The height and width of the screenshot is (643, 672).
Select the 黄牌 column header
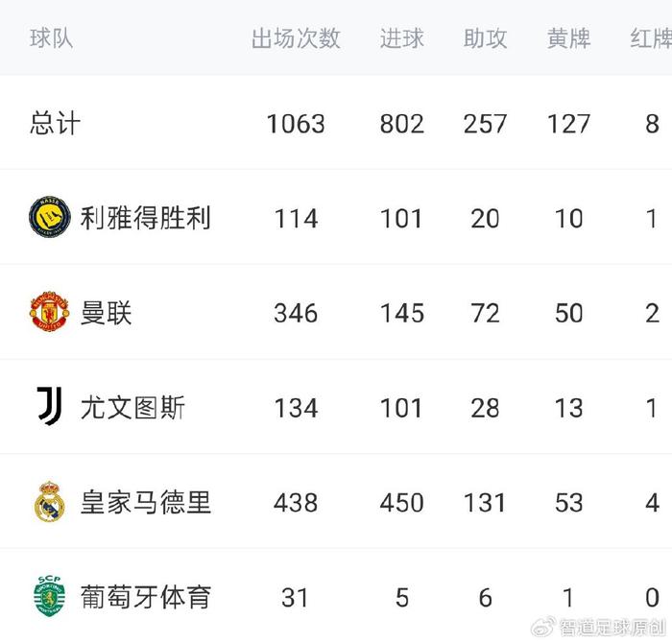coord(568,38)
